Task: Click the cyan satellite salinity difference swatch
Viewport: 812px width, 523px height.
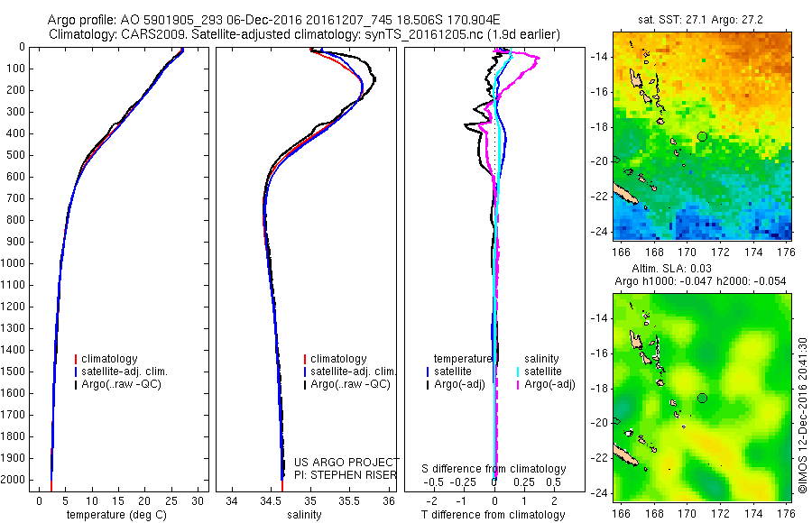Action: (518, 372)
